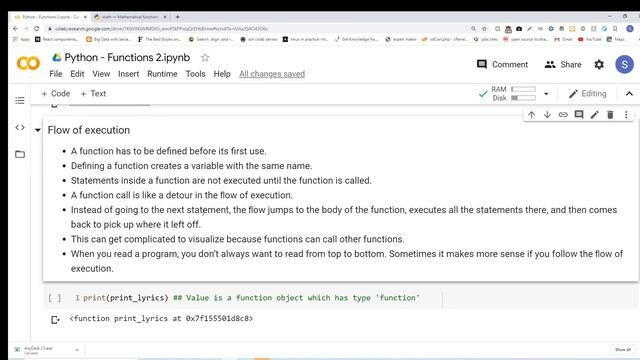Image resolution: width=640 pixels, height=360 pixels.
Task: Open the Tools menu
Action: pyautogui.click(x=196, y=74)
